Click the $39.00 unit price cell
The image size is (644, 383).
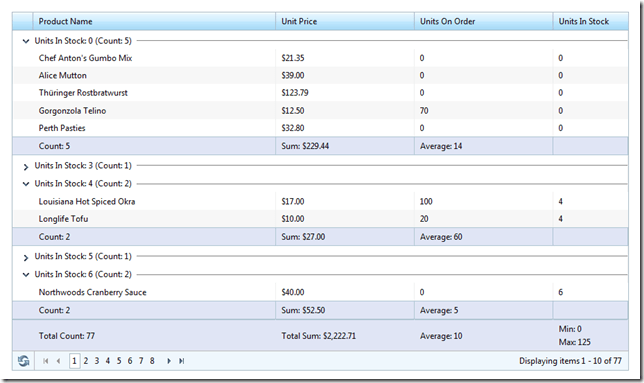coord(345,76)
